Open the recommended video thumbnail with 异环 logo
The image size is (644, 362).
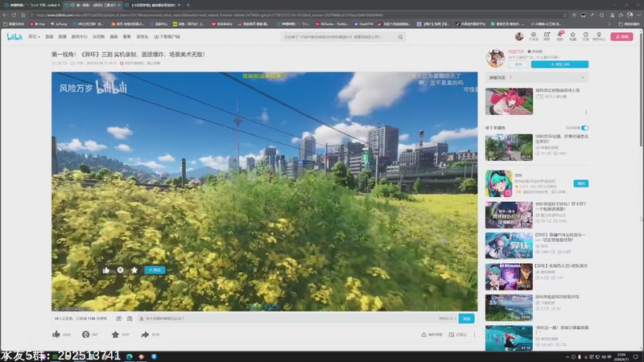(509, 245)
